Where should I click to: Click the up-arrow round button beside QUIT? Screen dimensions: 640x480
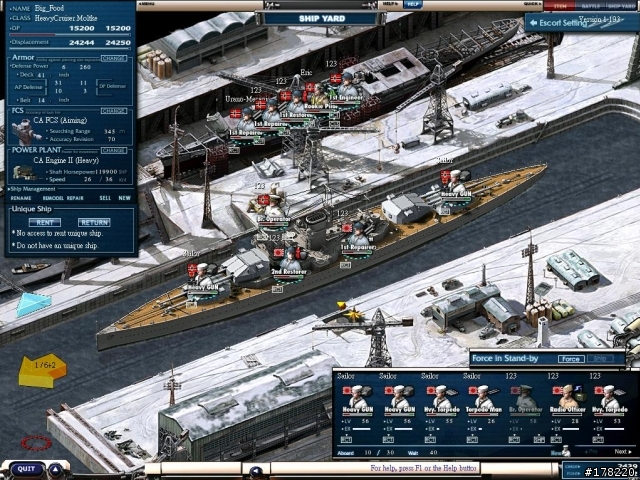56,470
